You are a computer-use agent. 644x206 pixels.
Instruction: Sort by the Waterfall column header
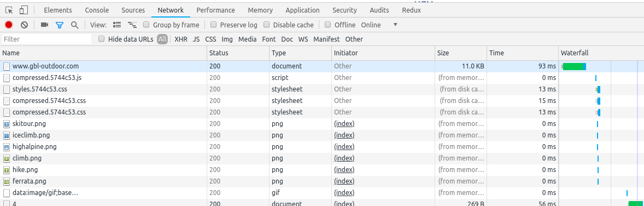pos(601,53)
